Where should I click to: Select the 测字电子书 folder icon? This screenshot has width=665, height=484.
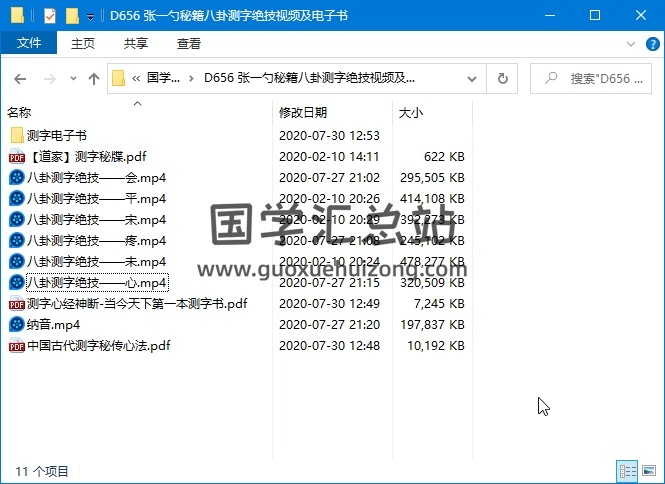17,135
